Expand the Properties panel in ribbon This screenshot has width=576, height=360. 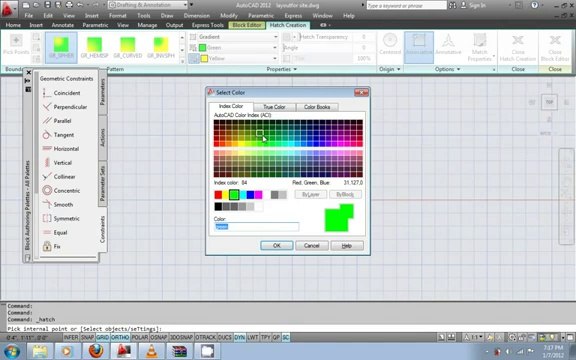281,69
